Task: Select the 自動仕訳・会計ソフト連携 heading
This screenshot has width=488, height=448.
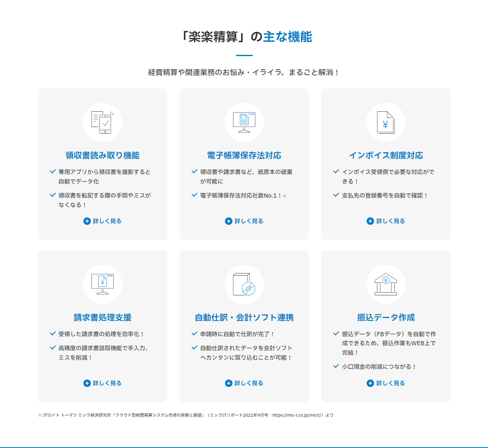Action: [x=244, y=318]
